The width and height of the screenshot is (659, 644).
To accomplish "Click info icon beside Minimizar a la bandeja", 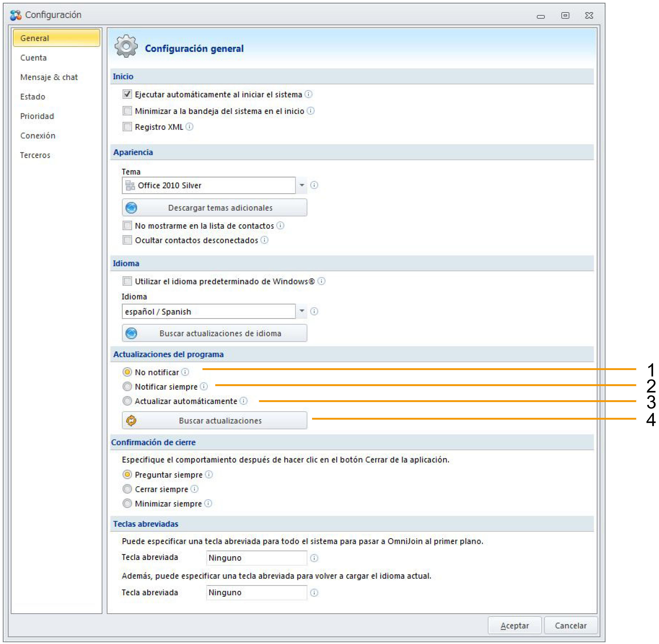I will (x=311, y=111).
